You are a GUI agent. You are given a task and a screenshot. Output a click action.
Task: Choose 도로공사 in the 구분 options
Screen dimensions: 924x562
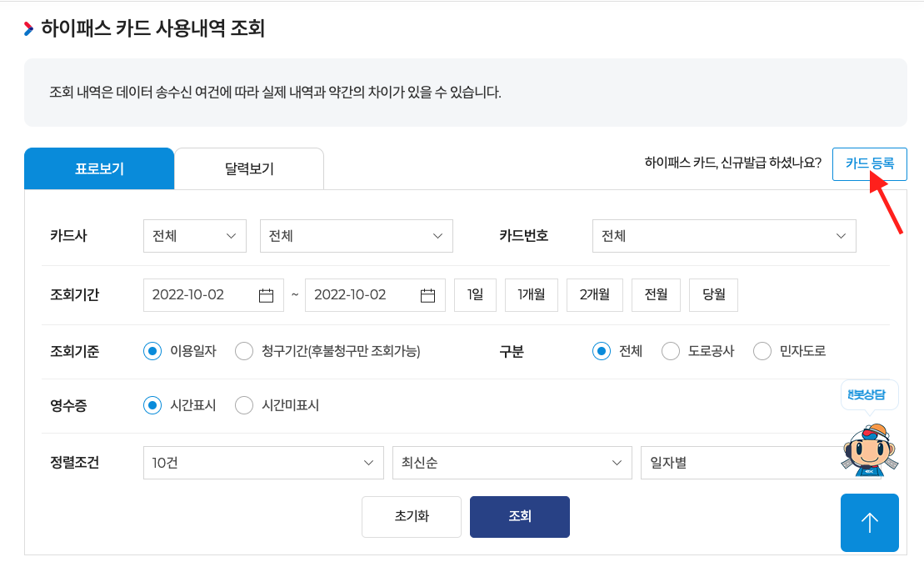(x=670, y=351)
